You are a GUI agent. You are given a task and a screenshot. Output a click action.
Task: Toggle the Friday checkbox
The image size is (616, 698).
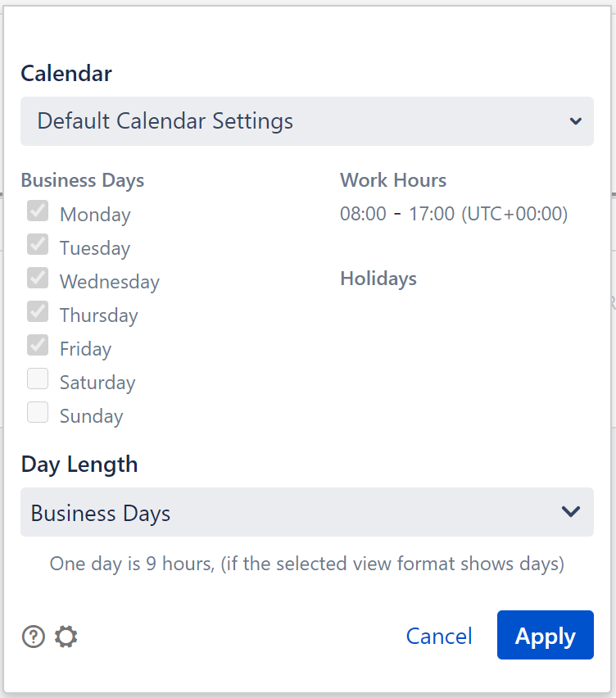[x=38, y=346]
